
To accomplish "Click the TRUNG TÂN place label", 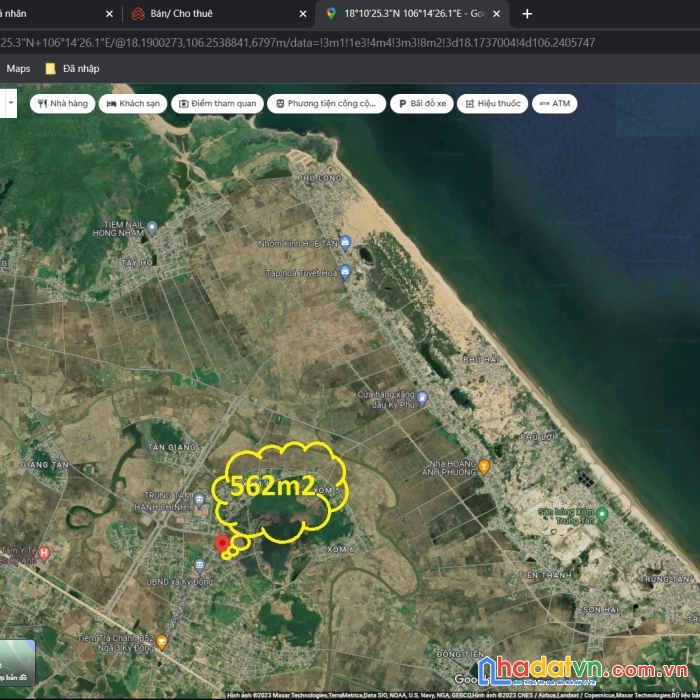I will point(666,579).
